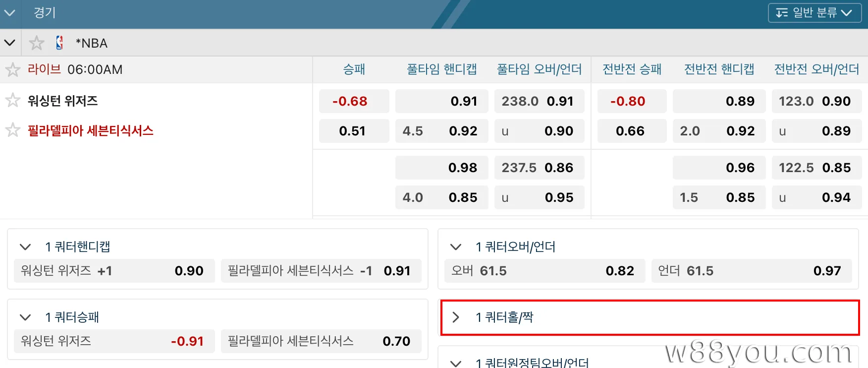Screen dimensions: 868x368
Task: Click the NBA logo icon
Action: 59,43
